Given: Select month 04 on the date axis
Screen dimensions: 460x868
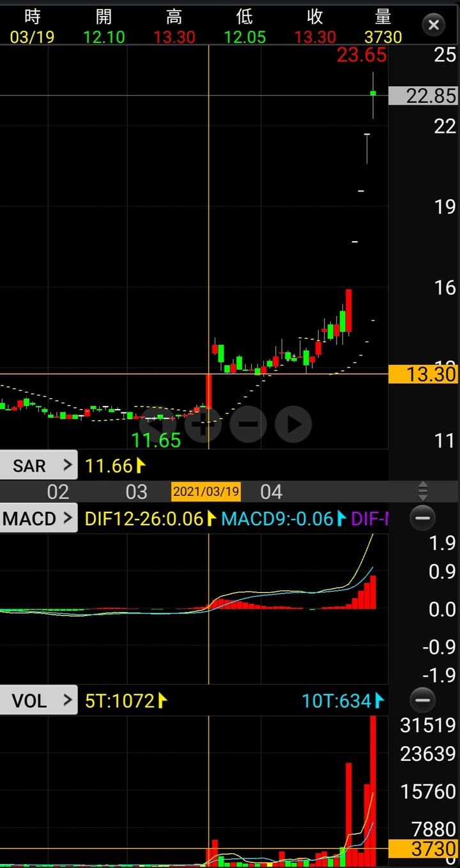Looking at the screenshot, I should [271, 491].
